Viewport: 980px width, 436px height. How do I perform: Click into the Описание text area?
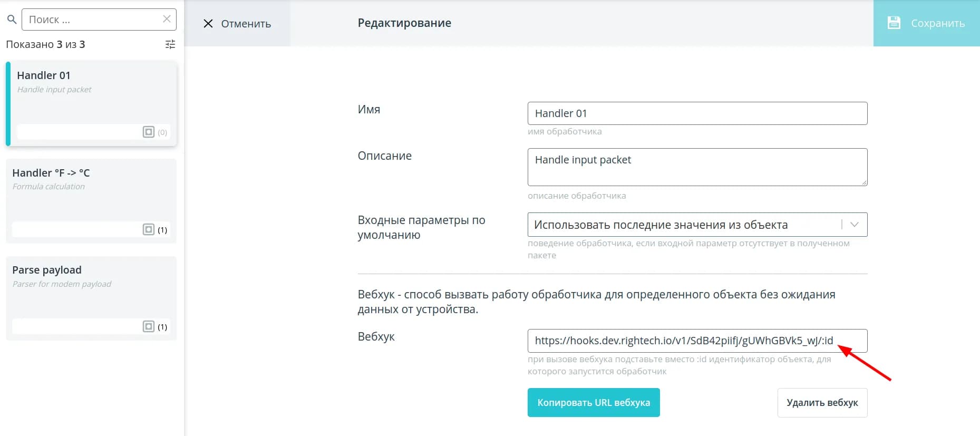pyautogui.click(x=697, y=167)
